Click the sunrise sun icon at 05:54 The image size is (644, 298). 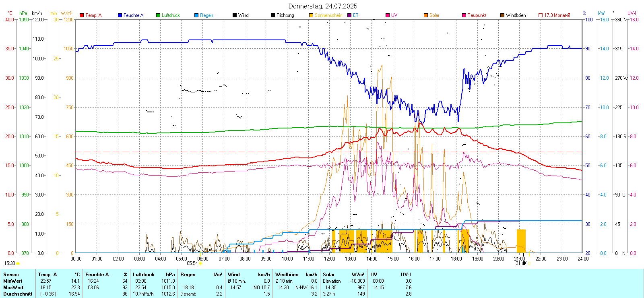200,263
